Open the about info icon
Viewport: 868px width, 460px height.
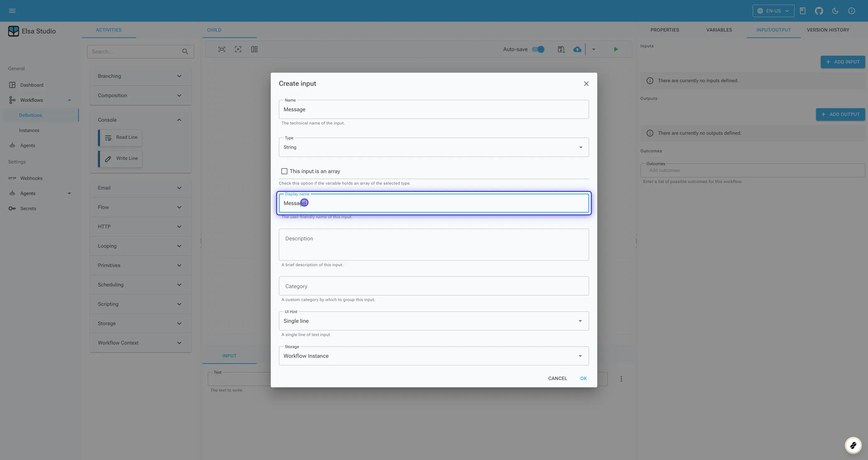[852, 11]
